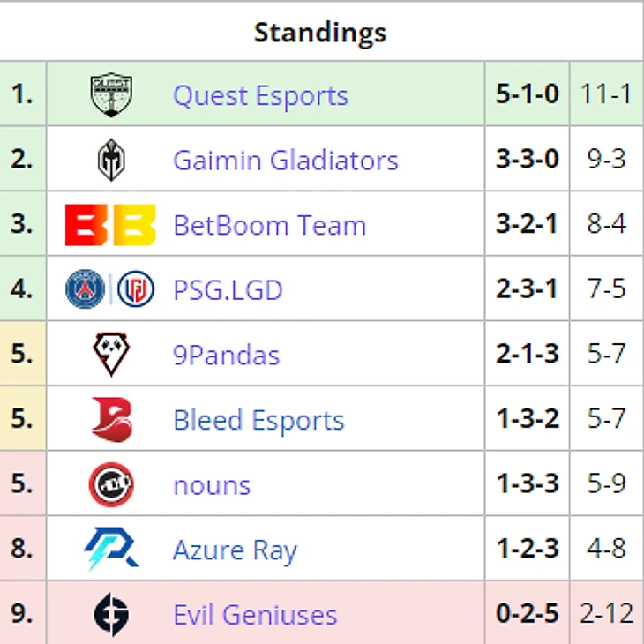The width and height of the screenshot is (644, 644).
Task: Open the Azure Ray team link
Action: pos(235,550)
